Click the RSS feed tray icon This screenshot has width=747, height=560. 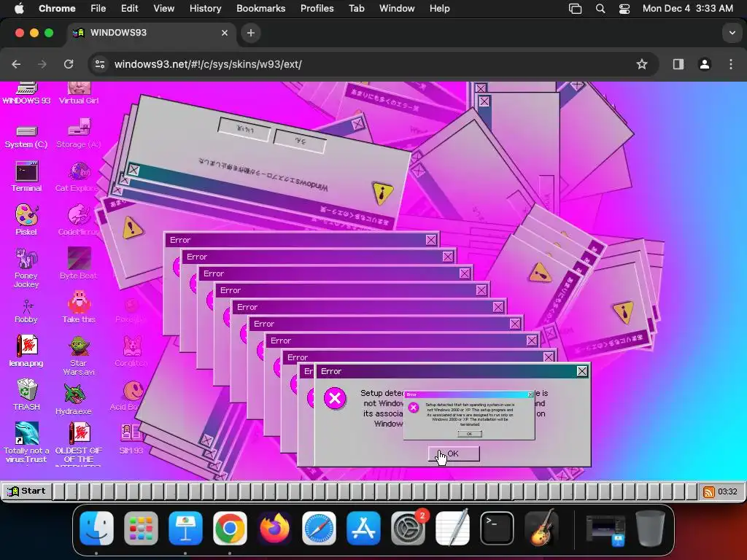click(x=709, y=492)
